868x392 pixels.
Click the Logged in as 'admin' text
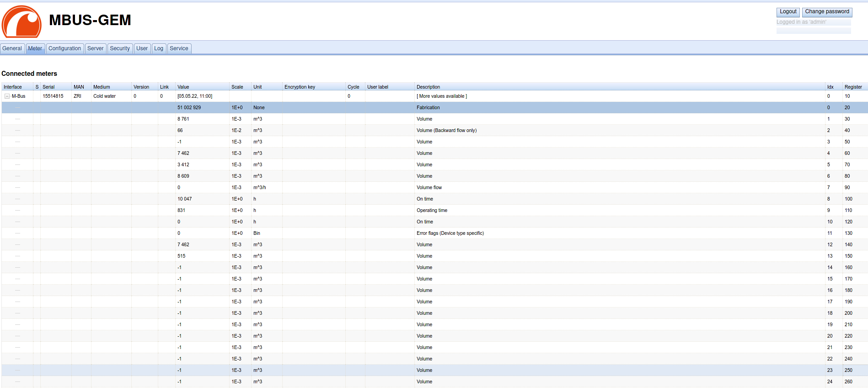point(801,22)
